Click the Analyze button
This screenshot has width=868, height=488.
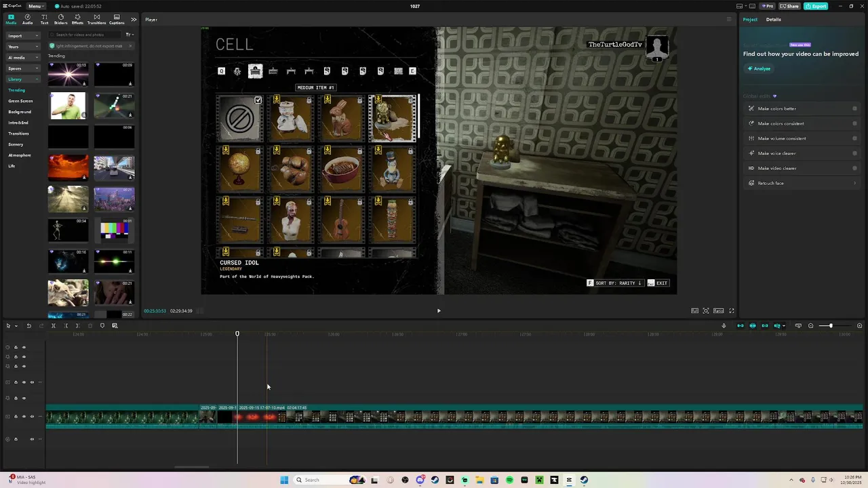(759, 68)
